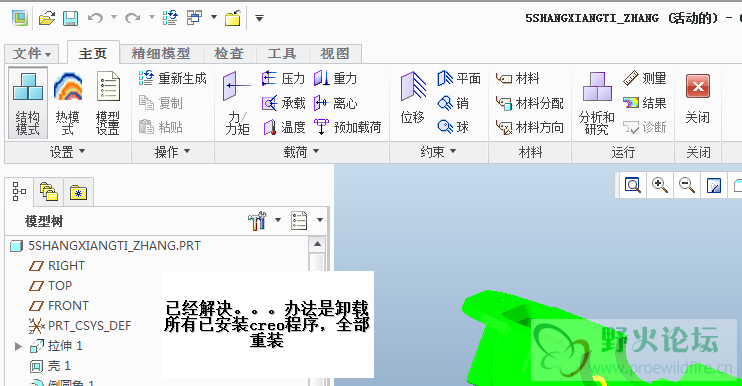Viewport: 742px width, 386px height.
Task: Select 5SHANGXIANGTI_ZHANG.PRT root node
Action: [106, 246]
